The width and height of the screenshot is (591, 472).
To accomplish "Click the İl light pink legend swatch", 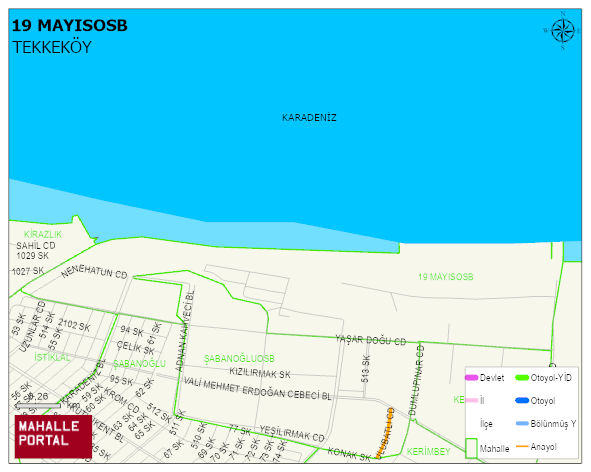I will coord(472,400).
